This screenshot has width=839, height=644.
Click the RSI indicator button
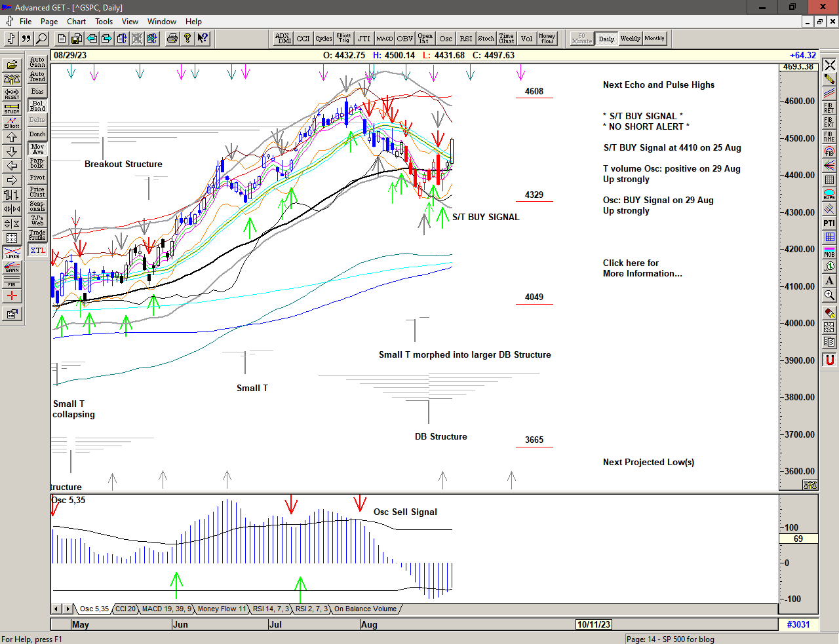coord(465,39)
